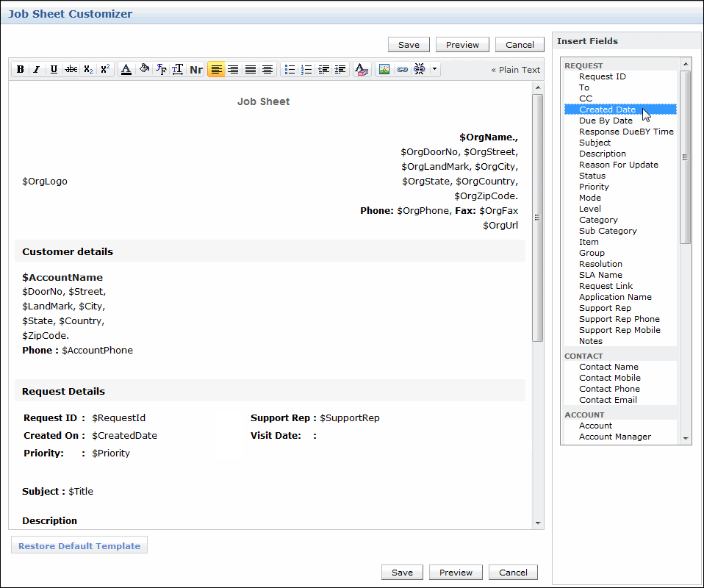Insert the Response DueBY Time field
The width and height of the screenshot is (704, 588).
[x=626, y=132]
